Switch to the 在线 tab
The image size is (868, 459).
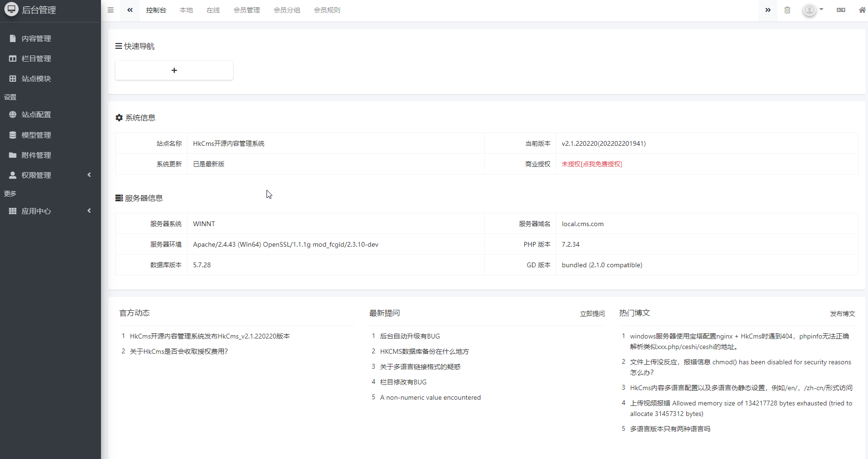[213, 10]
